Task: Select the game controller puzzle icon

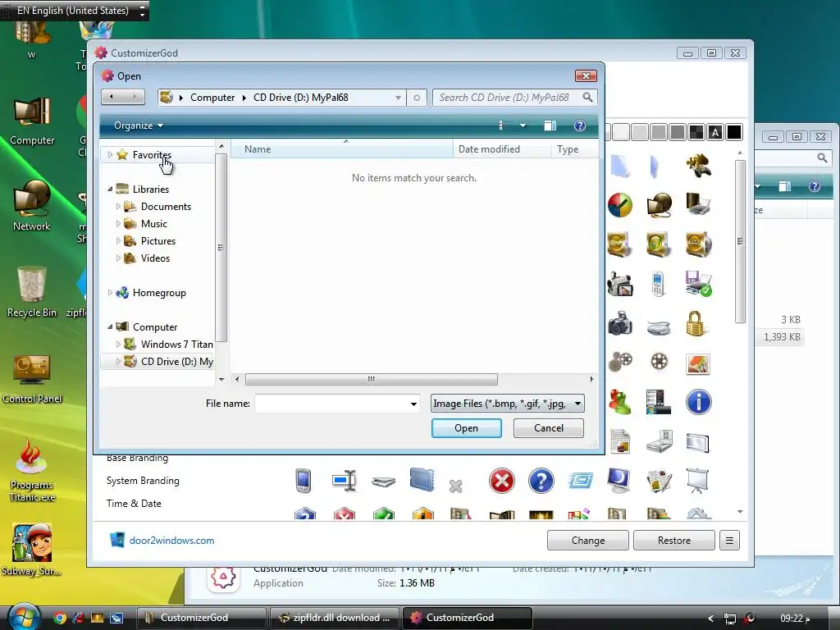Action: click(699, 165)
